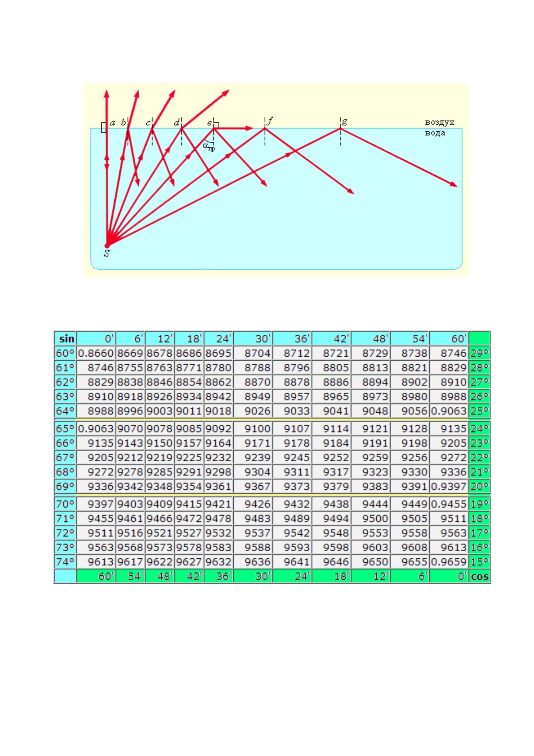Select the value 0.9659 in the 74° row
Image resolution: width=534 pixels, height=756 pixels.
pos(449,562)
